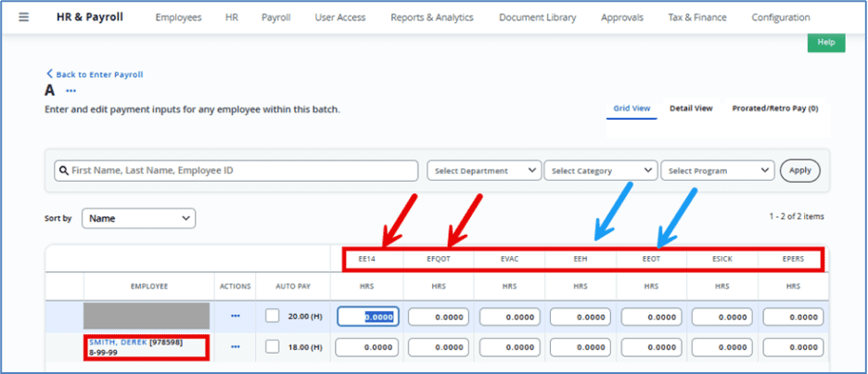Screen dimensions: 868x374
Task: Open the Sort by Name dropdown
Action: pyautogui.click(x=138, y=218)
